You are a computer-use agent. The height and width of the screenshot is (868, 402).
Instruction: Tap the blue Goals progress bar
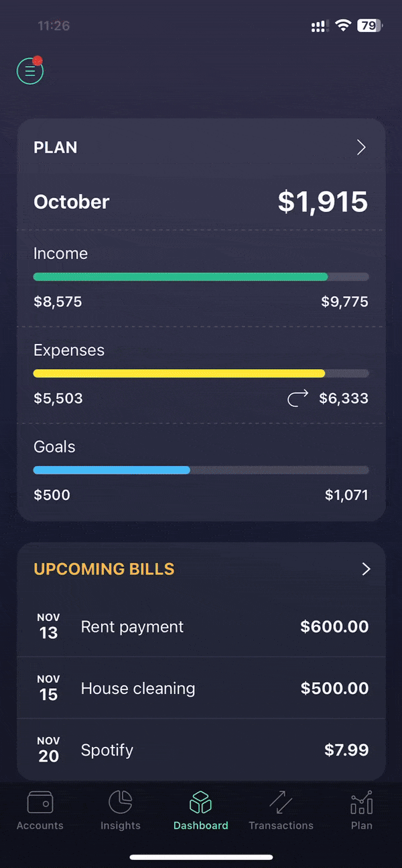pyautogui.click(x=201, y=470)
